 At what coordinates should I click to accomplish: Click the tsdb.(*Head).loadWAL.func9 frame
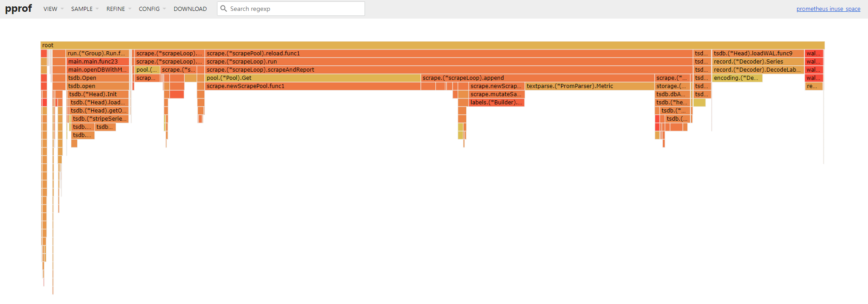click(x=757, y=54)
